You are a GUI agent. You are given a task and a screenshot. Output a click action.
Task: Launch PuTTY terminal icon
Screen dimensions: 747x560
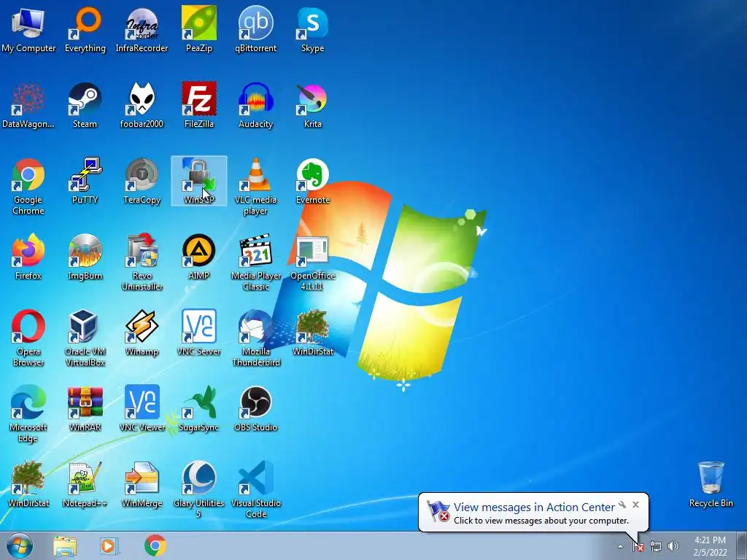[85, 182]
